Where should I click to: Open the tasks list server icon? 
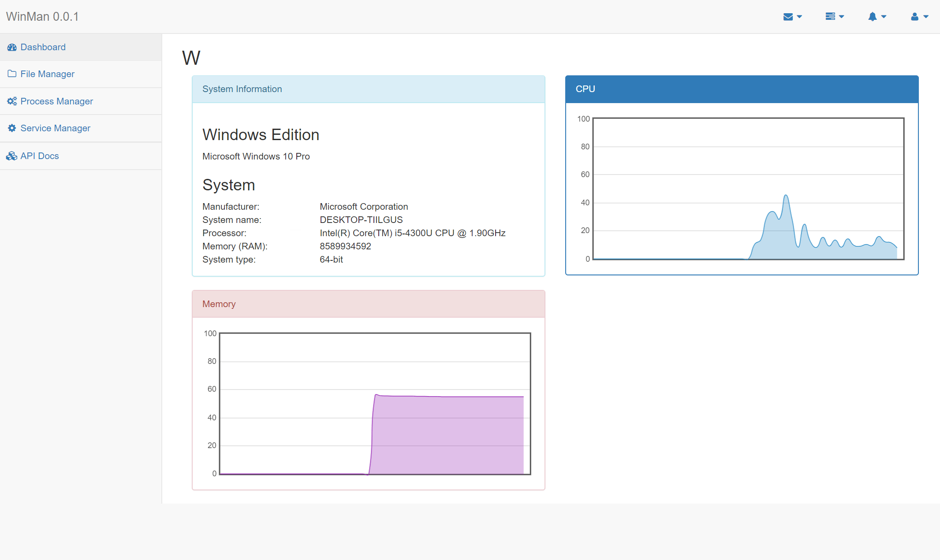click(x=831, y=16)
